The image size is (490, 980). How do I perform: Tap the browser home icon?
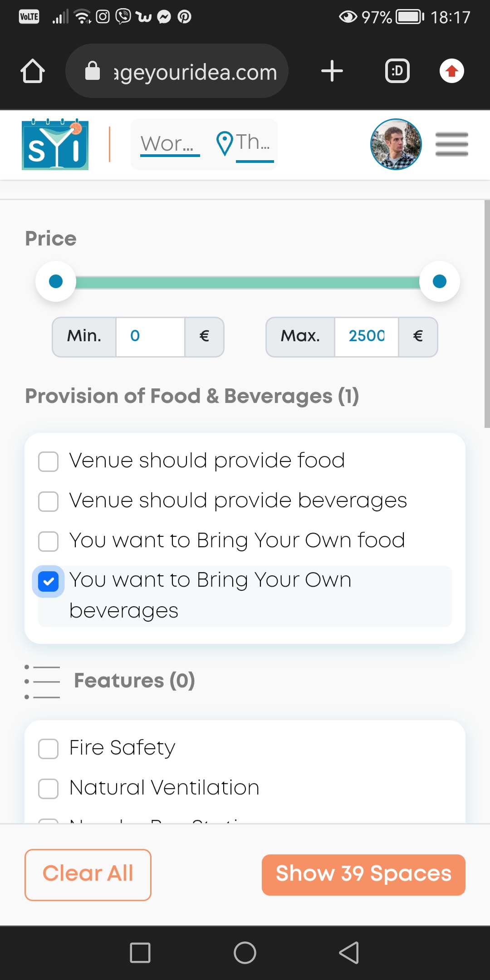point(33,71)
